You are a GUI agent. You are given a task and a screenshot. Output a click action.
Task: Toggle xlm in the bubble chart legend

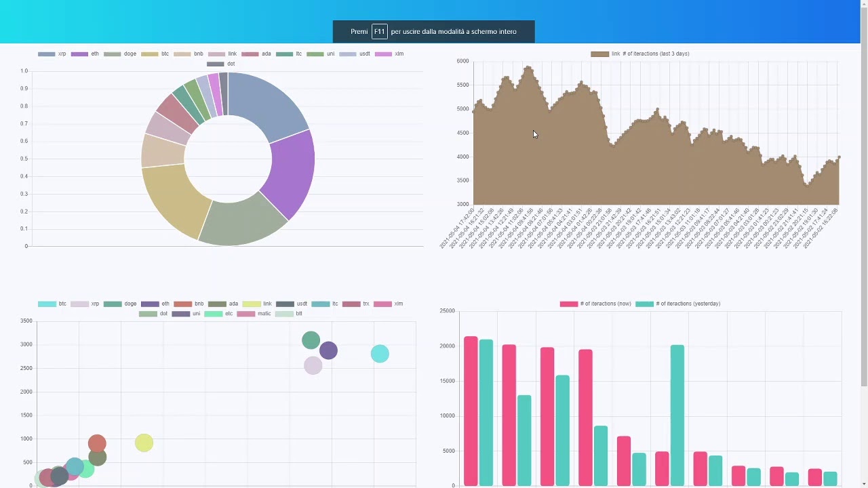point(389,304)
